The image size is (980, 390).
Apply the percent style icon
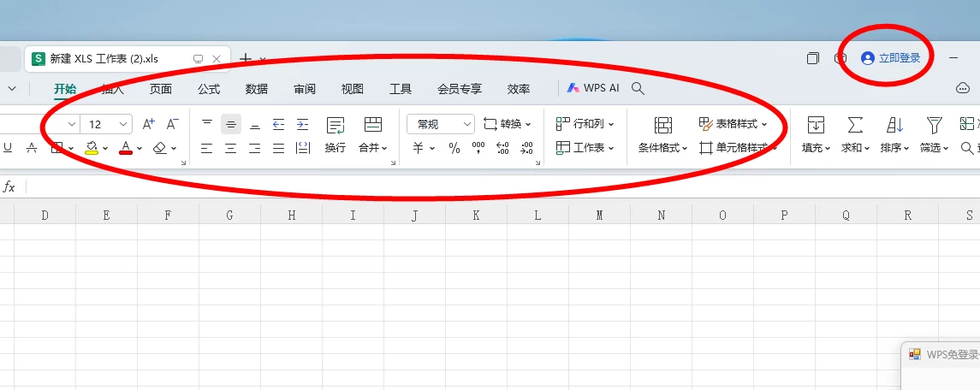pyautogui.click(x=454, y=148)
